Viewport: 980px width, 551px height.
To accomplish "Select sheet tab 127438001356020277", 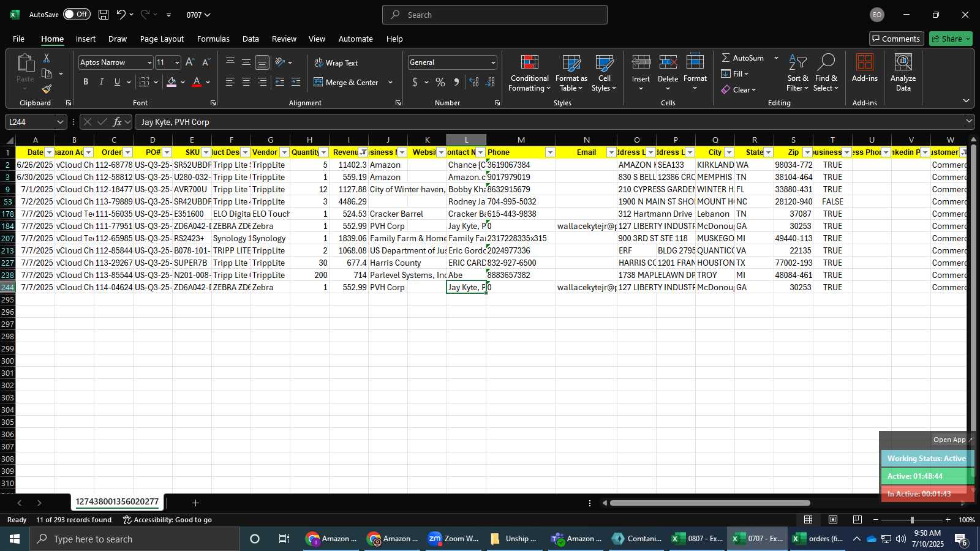I will (x=117, y=502).
